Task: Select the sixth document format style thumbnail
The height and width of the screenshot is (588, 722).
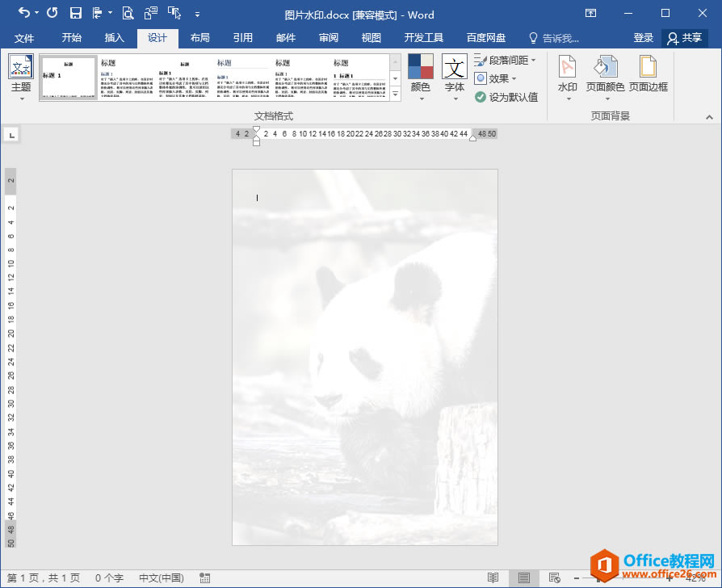Action: [x=359, y=78]
